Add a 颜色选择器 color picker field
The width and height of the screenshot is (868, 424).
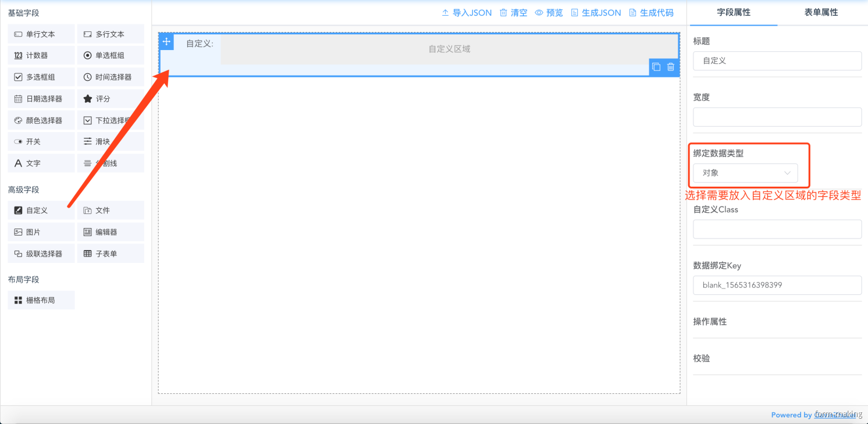pos(41,120)
